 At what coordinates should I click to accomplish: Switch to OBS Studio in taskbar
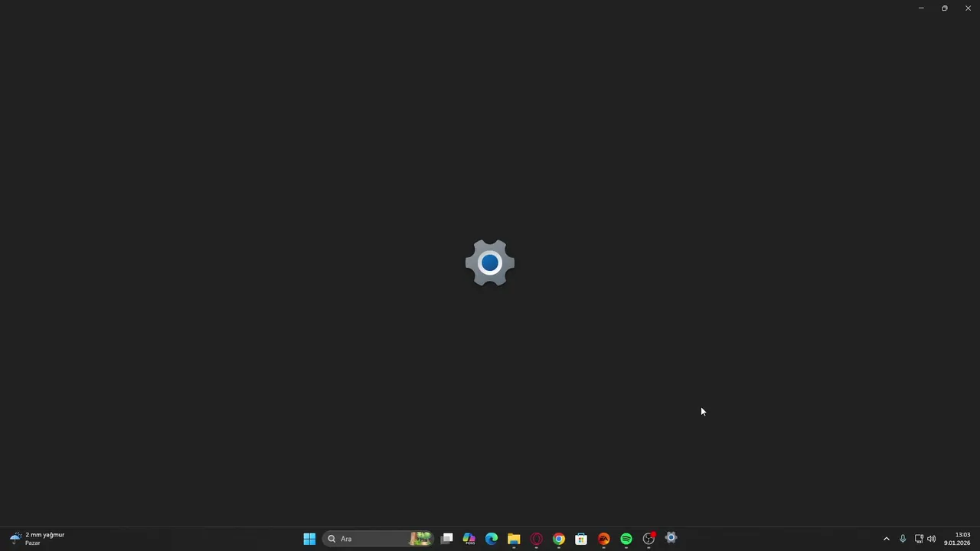649,539
